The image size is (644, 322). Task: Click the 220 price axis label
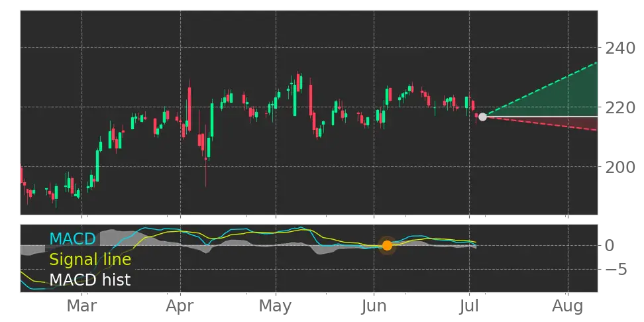pyautogui.click(x=620, y=107)
